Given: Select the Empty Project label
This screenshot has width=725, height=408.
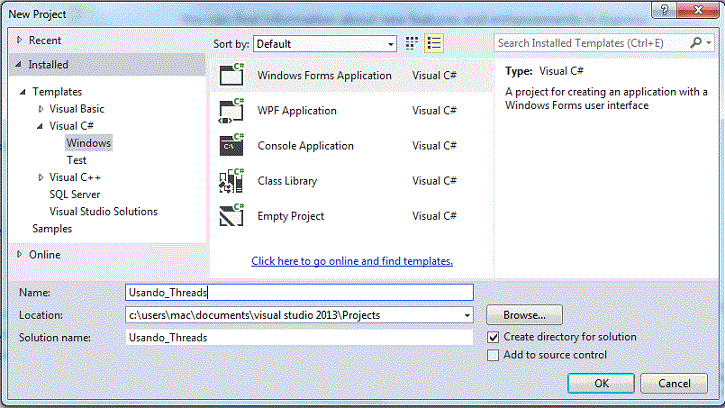Looking at the screenshot, I should pos(291,216).
